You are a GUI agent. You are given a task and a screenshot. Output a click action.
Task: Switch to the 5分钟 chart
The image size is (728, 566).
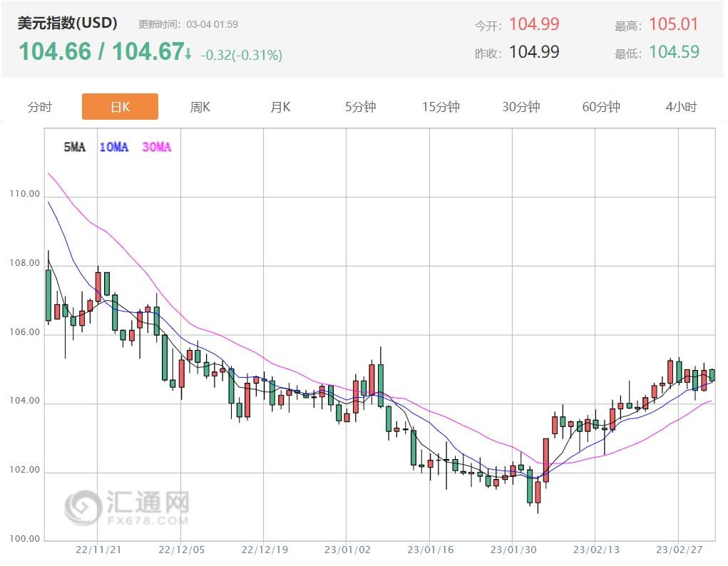360,107
